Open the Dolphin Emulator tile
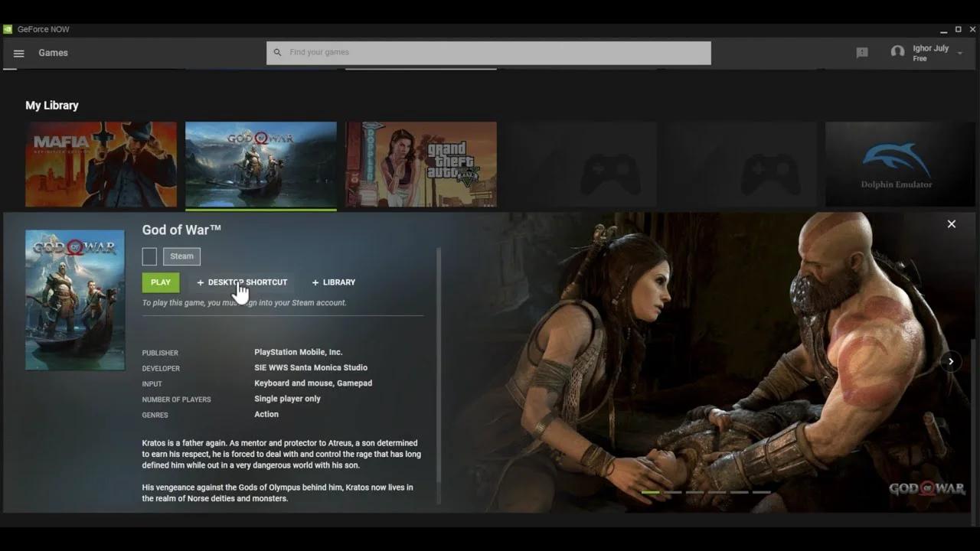The width and height of the screenshot is (980, 551). (x=900, y=164)
